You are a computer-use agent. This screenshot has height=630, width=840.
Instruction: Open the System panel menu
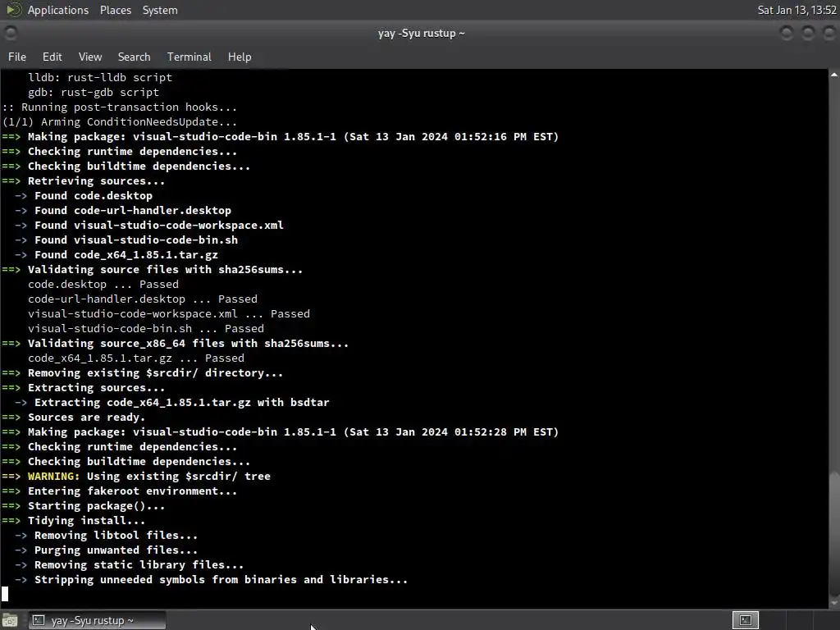tap(160, 10)
